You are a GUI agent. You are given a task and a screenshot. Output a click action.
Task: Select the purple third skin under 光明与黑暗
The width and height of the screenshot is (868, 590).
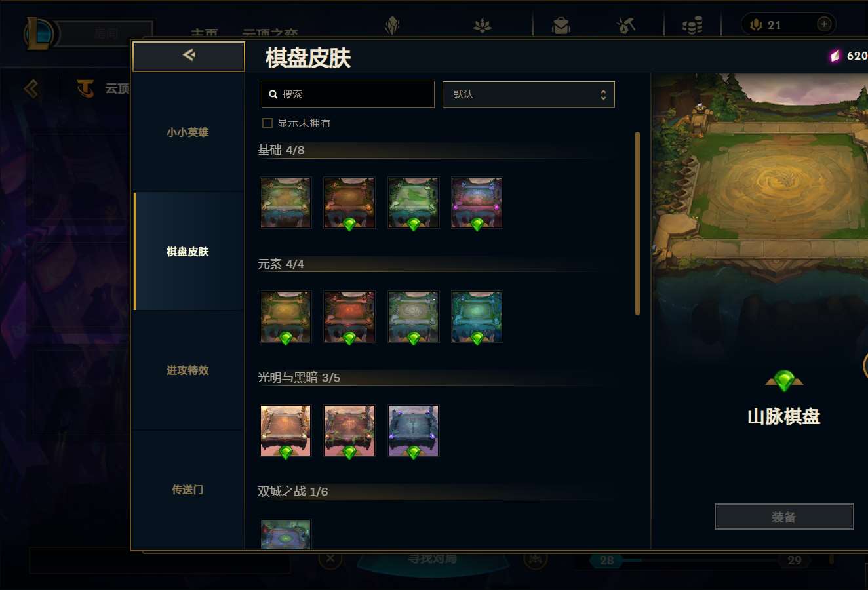413,431
